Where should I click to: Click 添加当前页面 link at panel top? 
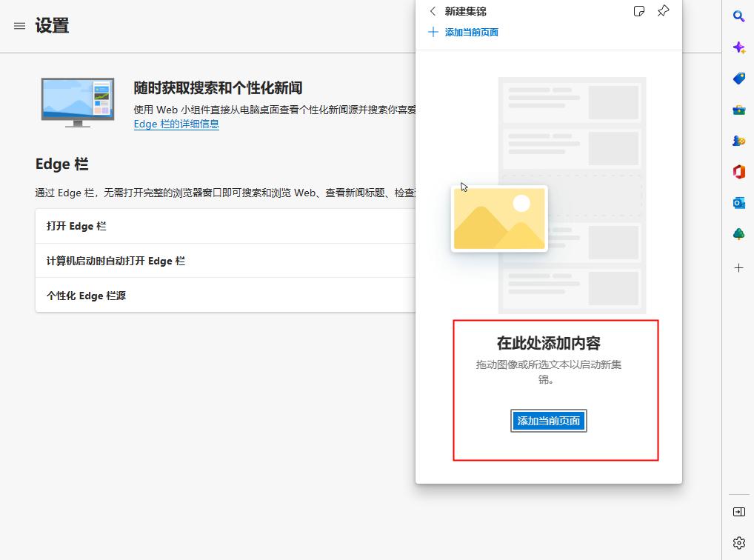[x=471, y=32]
